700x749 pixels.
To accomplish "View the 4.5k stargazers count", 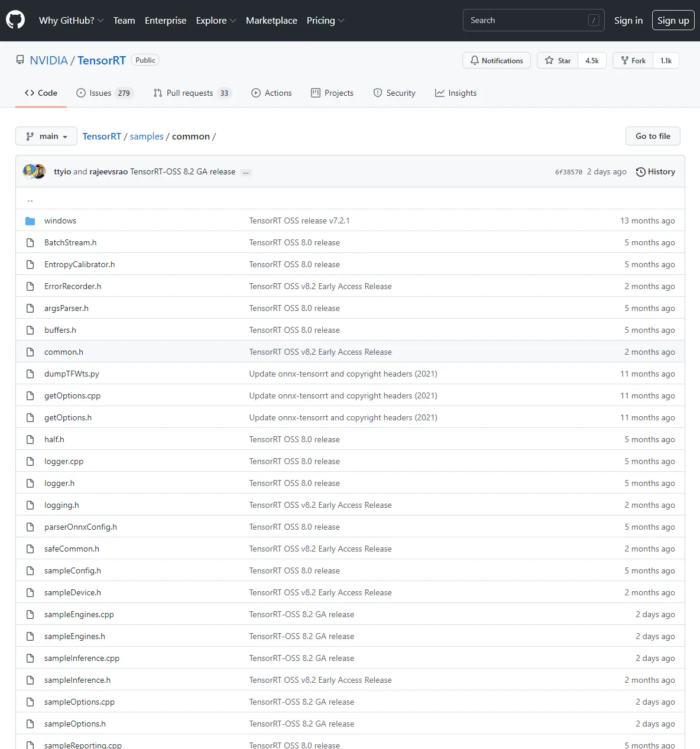I will (592, 60).
